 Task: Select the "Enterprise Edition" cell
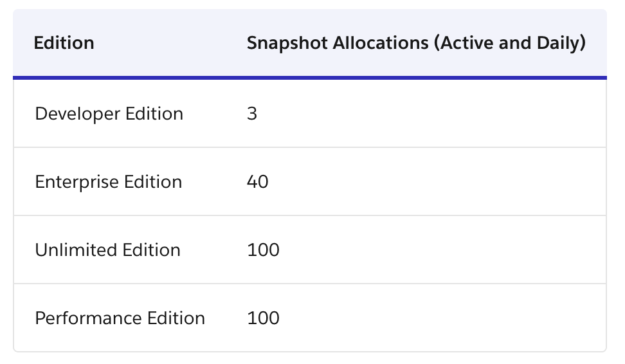(x=109, y=182)
